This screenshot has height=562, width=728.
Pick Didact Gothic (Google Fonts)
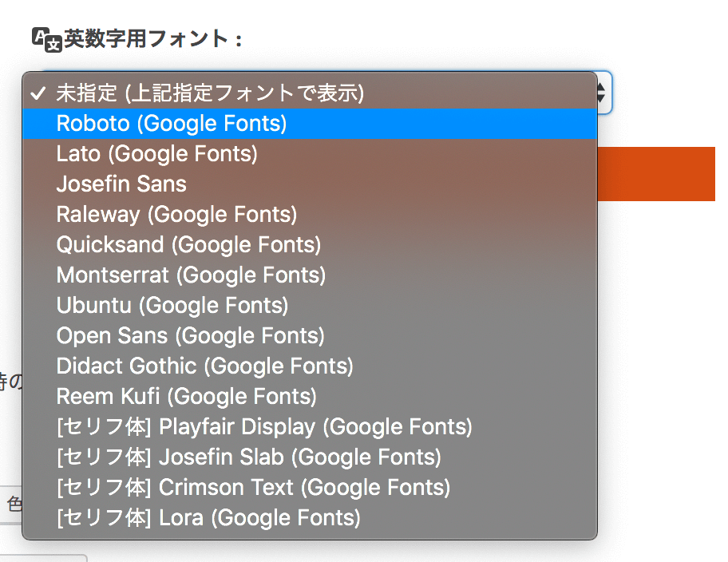tap(310, 366)
